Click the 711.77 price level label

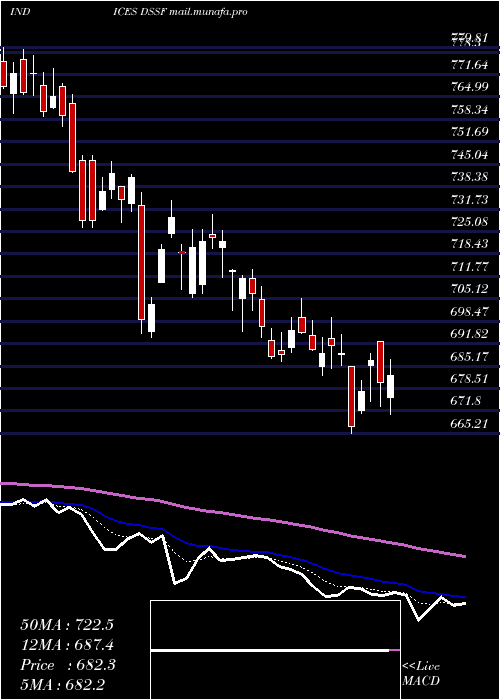click(x=469, y=267)
